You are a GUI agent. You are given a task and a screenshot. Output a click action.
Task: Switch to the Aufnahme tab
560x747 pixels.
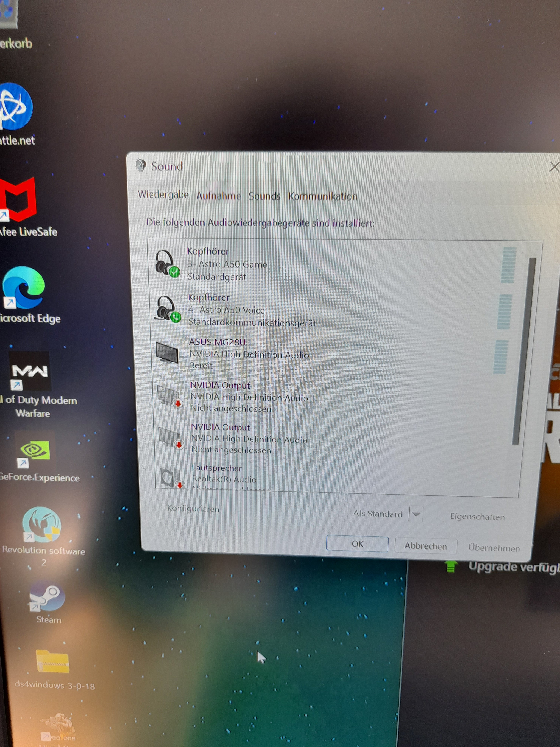[x=218, y=196]
